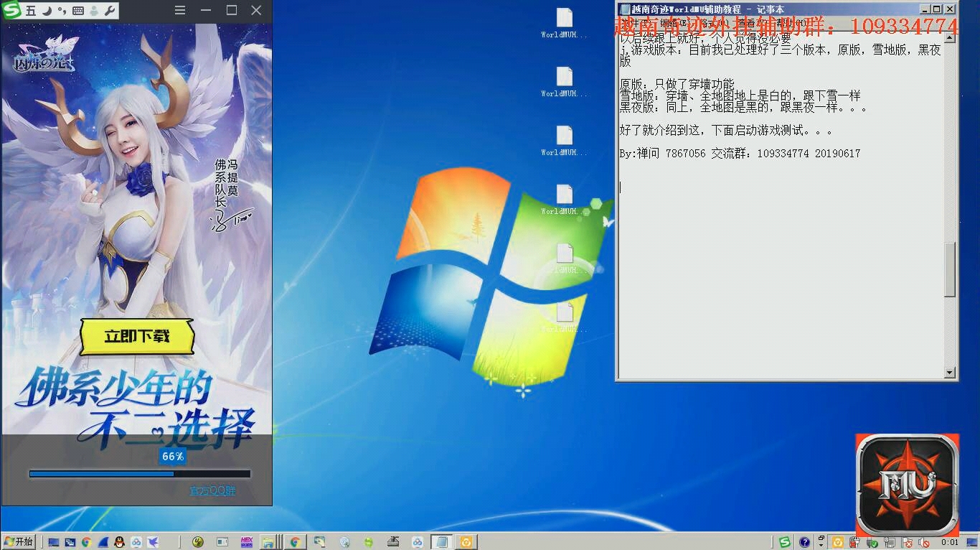Viewport: 980px width, 550px height.
Task: Minimize the Notepad window
Action: point(925,9)
